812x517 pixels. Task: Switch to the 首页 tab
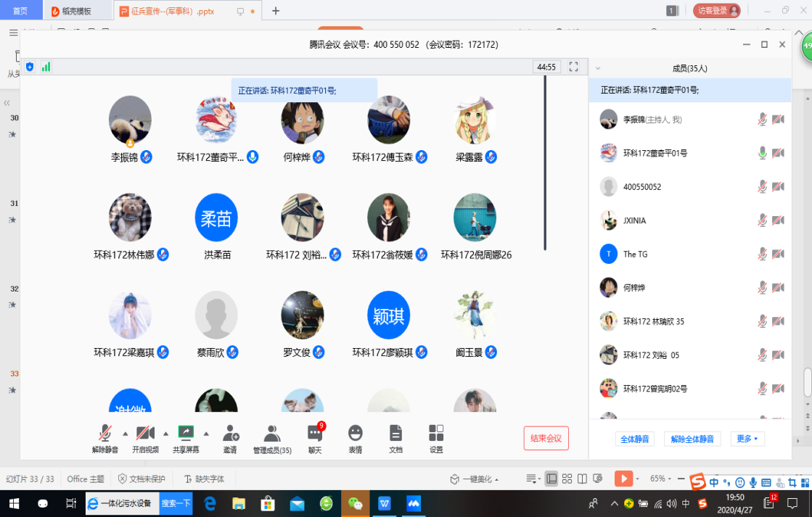(x=21, y=11)
